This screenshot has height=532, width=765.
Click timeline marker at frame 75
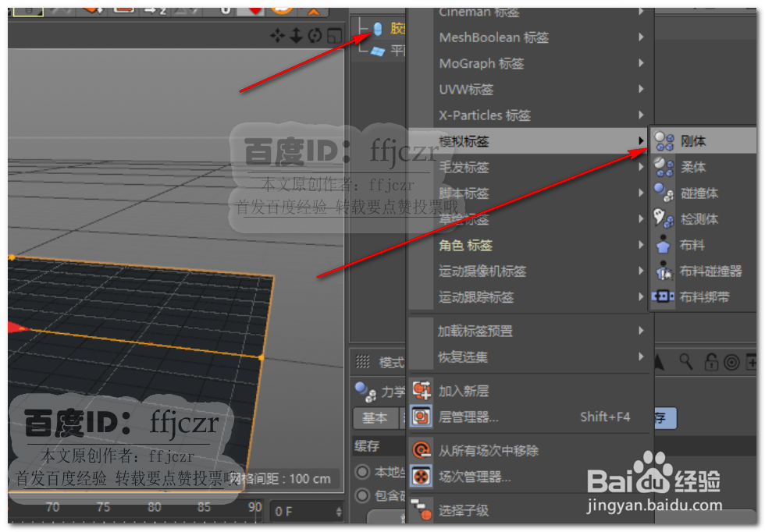point(103,507)
